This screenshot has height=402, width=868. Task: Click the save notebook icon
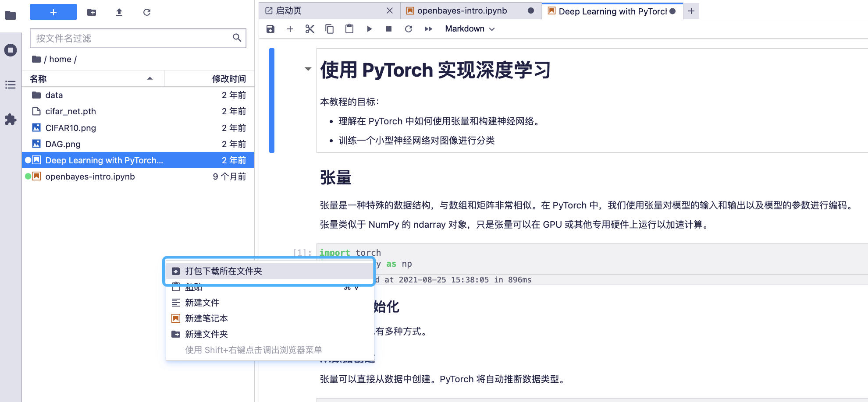pos(270,29)
